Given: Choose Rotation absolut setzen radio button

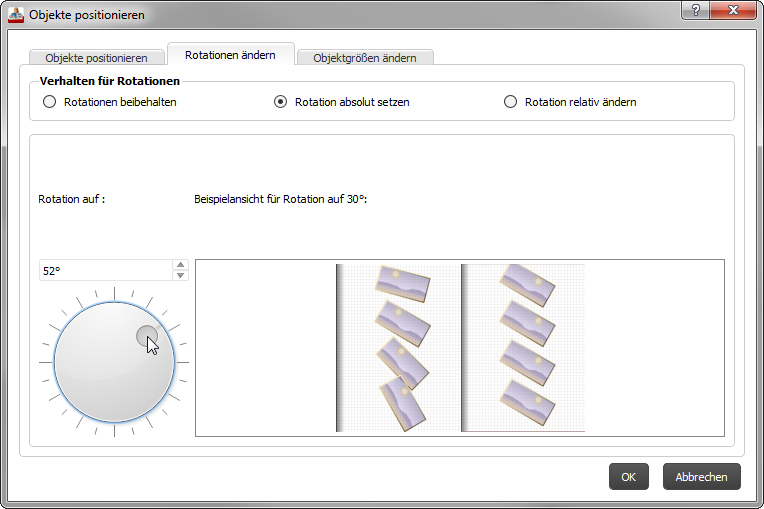Looking at the screenshot, I should pos(281,102).
